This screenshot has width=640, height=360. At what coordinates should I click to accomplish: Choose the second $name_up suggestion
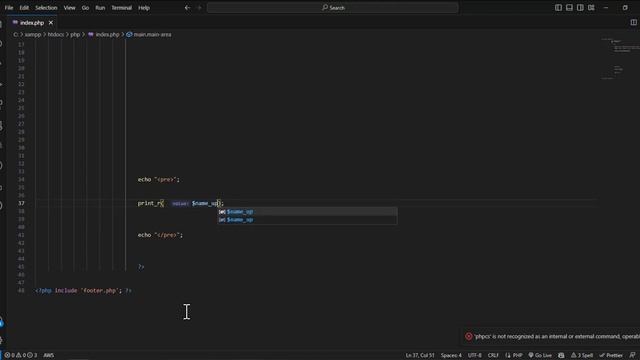click(307, 220)
